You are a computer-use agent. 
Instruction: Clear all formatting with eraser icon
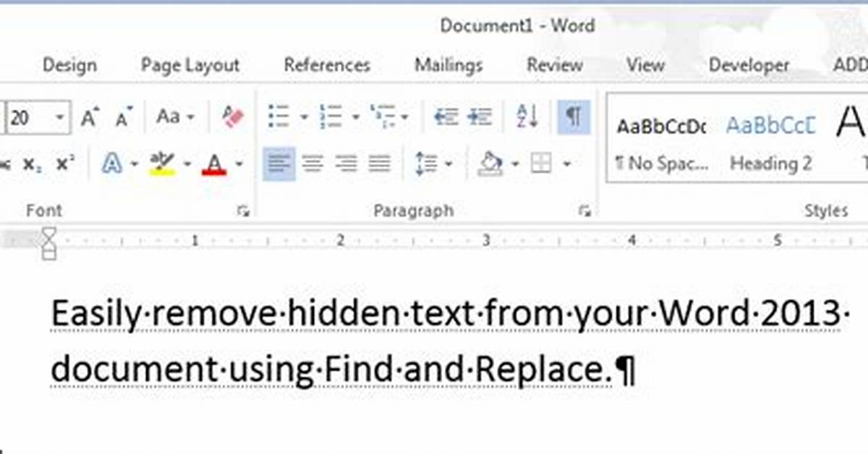point(233,117)
